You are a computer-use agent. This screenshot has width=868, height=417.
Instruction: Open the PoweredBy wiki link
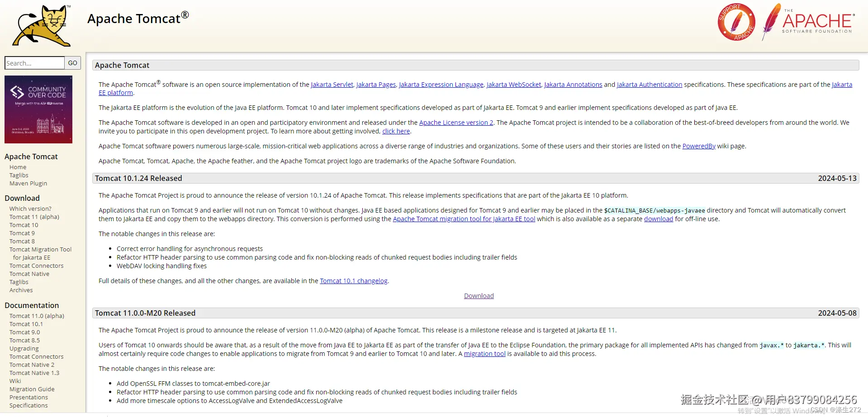[699, 146]
